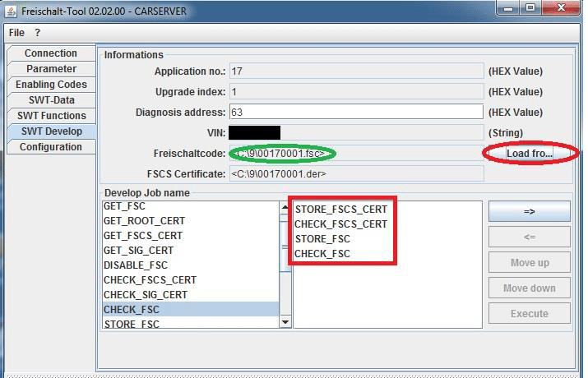The image size is (588, 378).
Task: Go to the SWT Functions tab
Action: pyautogui.click(x=50, y=116)
